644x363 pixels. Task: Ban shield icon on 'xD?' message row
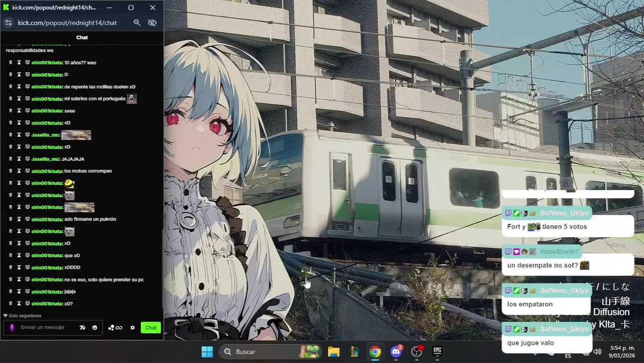pyautogui.click(x=27, y=304)
